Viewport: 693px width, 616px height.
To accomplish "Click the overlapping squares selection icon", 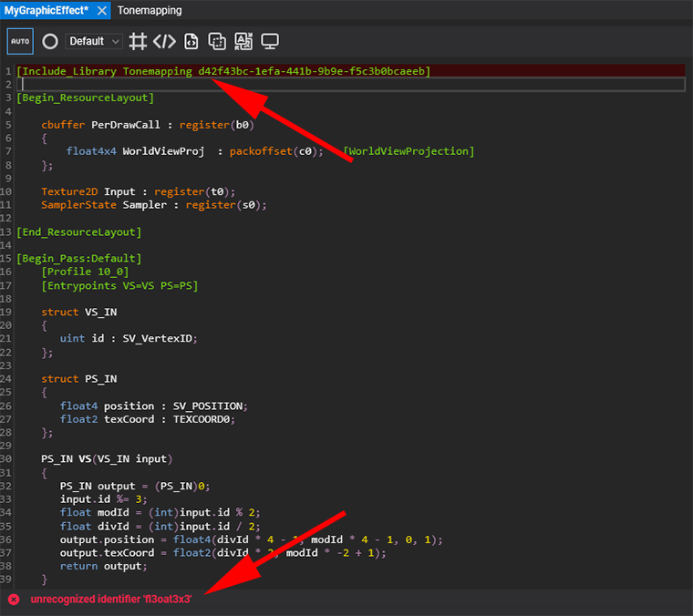I will point(217,41).
